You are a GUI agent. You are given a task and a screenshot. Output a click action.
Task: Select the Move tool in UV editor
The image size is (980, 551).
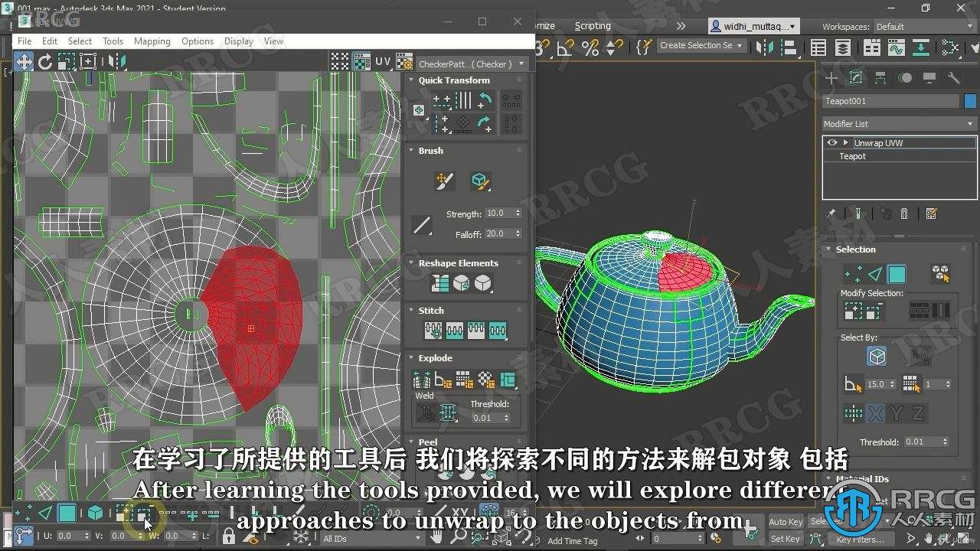pos(24,62)
